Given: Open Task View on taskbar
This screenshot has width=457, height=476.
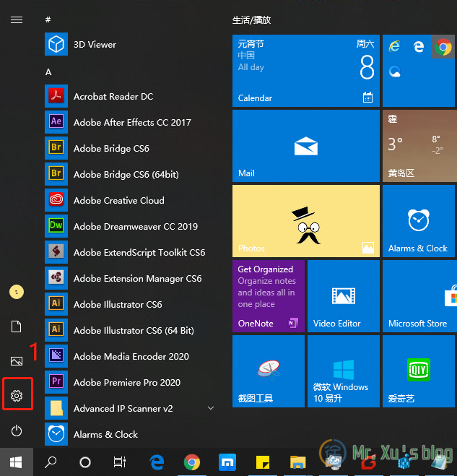Looking at the screenshot, I should coord(120,462).
